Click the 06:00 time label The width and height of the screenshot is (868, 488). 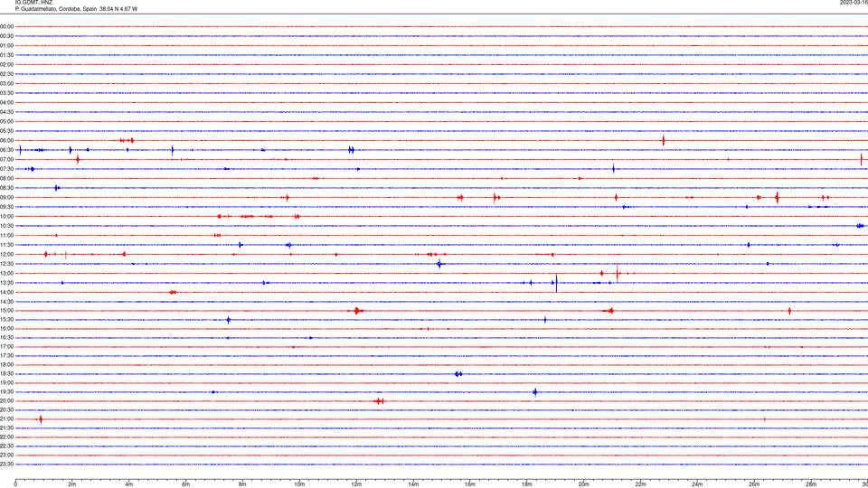[6, 141]
